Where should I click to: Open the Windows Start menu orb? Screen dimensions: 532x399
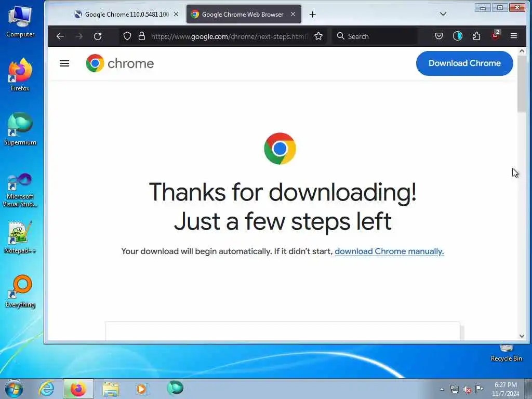pyautogui.click(x=14, y=389)
